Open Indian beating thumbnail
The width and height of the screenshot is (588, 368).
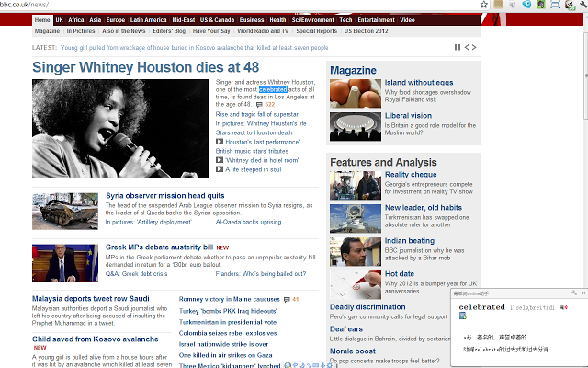(356, 252)
